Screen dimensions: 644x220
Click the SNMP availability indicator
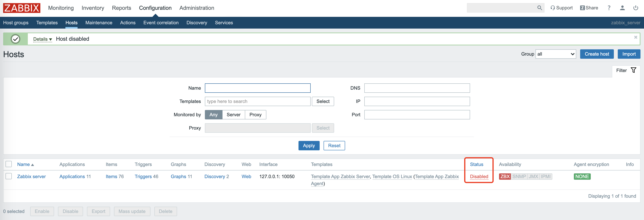[x=519, y=177]
